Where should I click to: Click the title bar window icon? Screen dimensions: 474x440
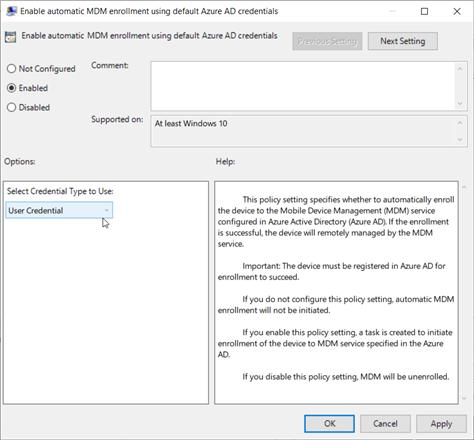click(x=12, y=11)
